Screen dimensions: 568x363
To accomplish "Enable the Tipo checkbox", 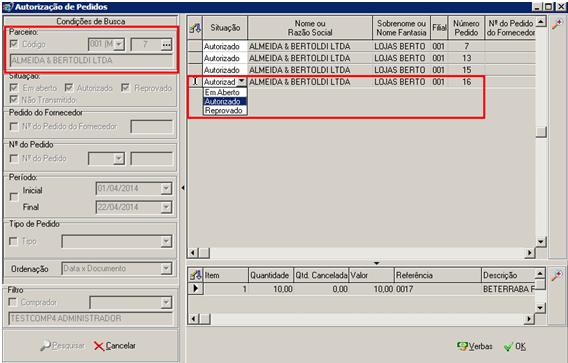I will (13, 241).
